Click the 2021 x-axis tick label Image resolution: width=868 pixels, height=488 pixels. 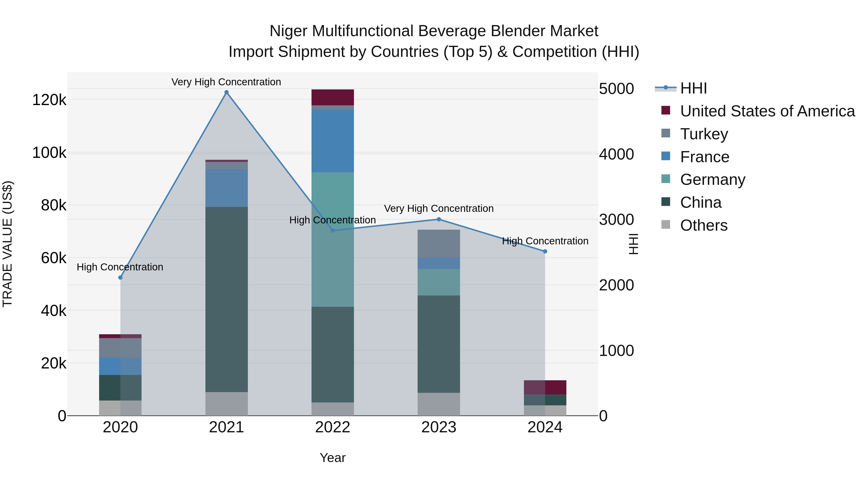point(226,427)
